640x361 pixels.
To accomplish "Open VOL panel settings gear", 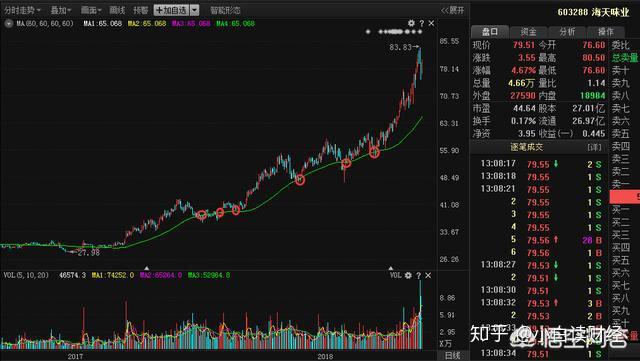I will pos(408,275).
